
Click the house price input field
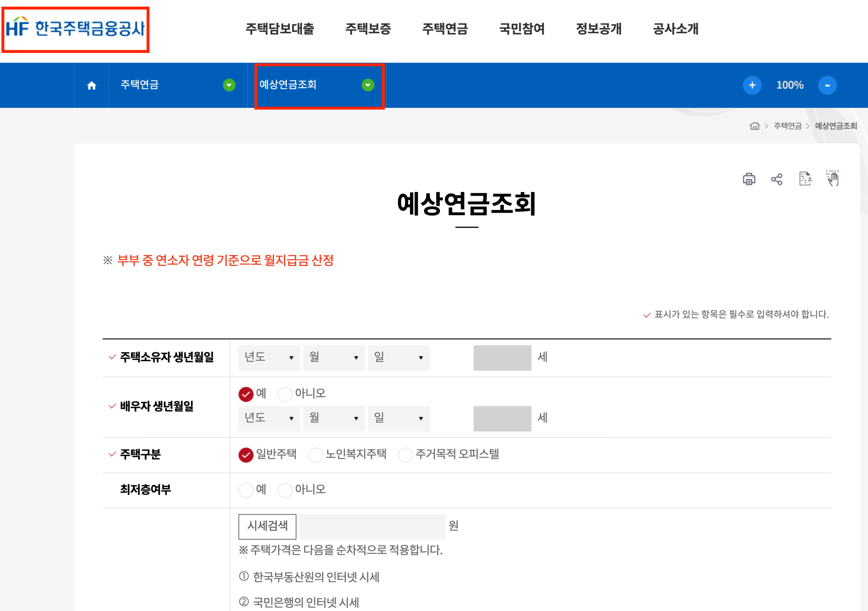click(x=372, y=526)
